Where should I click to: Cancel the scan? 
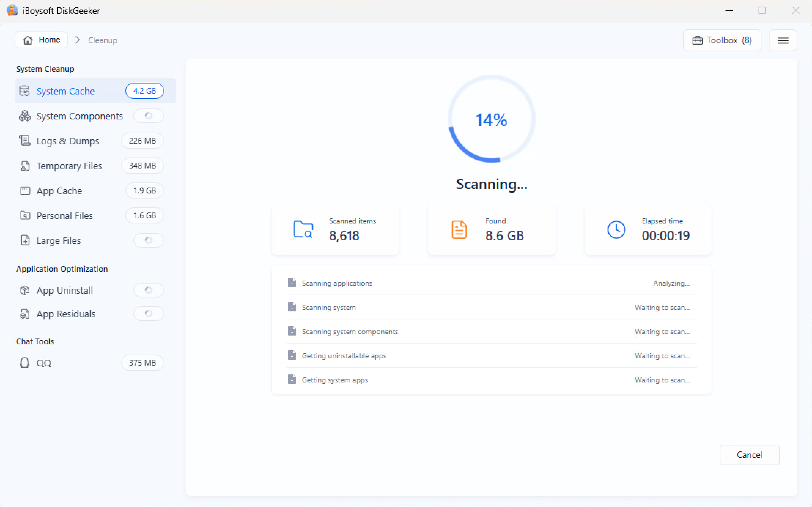pos(749,455)
